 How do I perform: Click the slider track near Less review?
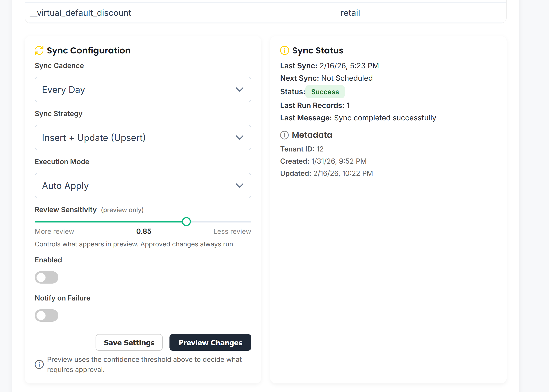232,221
